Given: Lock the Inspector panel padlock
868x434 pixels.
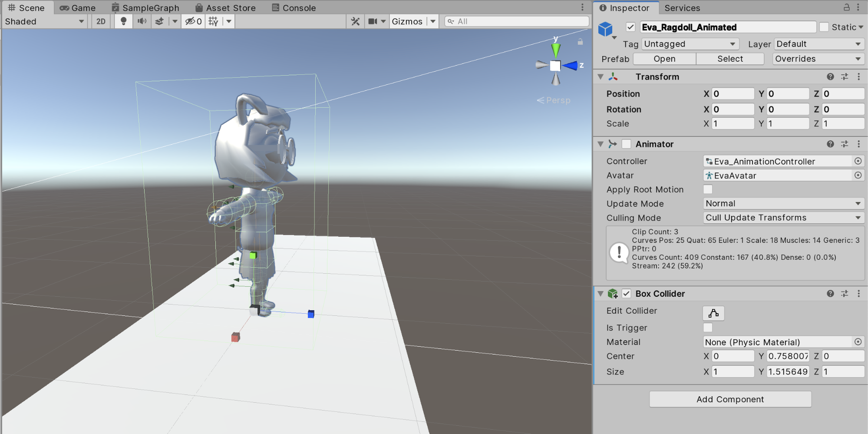Looking at the screenshot, I should (847, 7).
